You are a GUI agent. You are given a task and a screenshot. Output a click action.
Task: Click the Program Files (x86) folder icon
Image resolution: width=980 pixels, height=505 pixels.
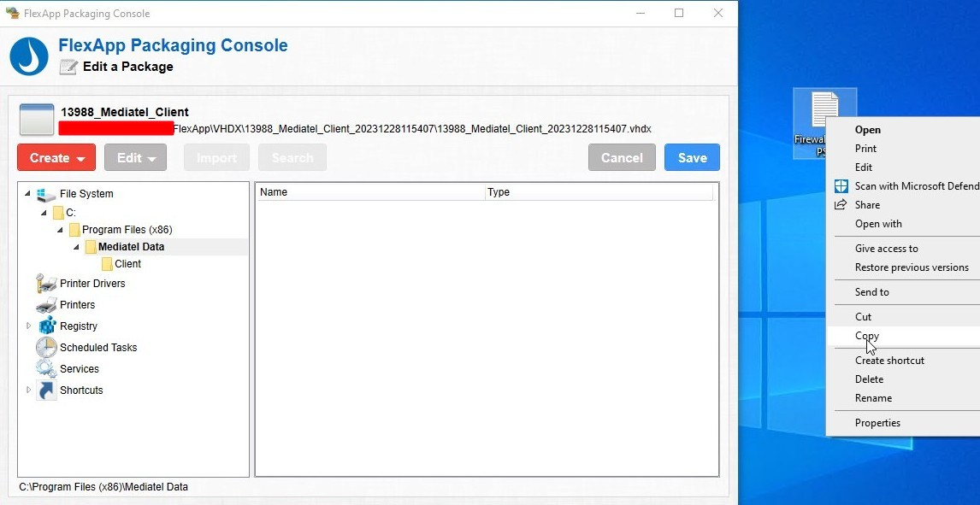(x=74, y=230)
